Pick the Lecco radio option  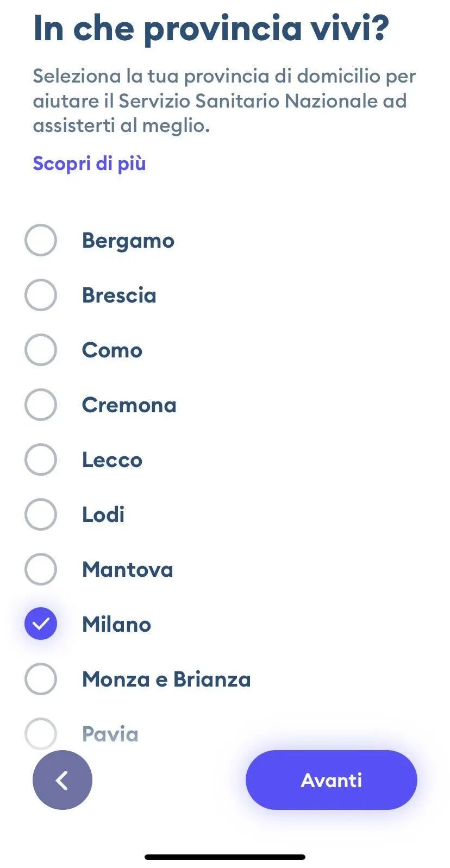41,460
